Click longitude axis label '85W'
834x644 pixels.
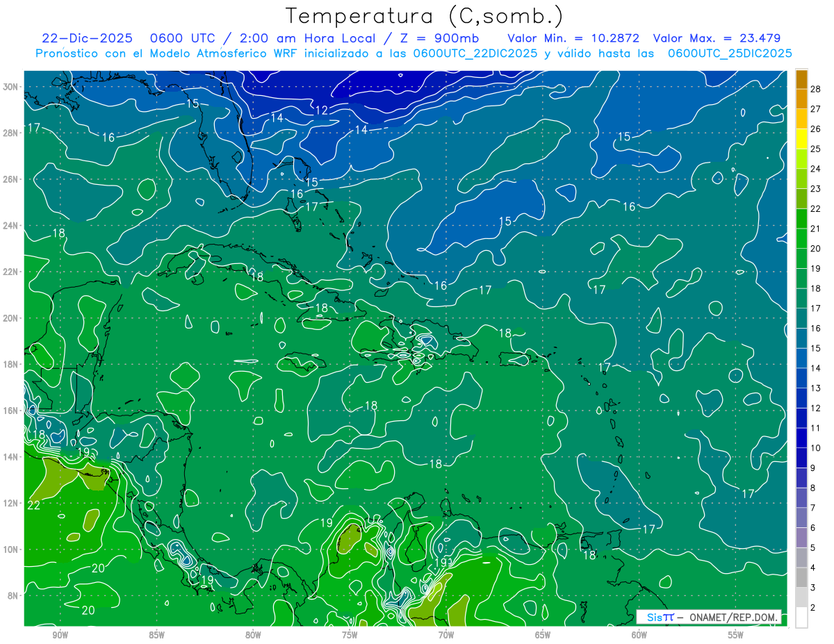point(156,635)
